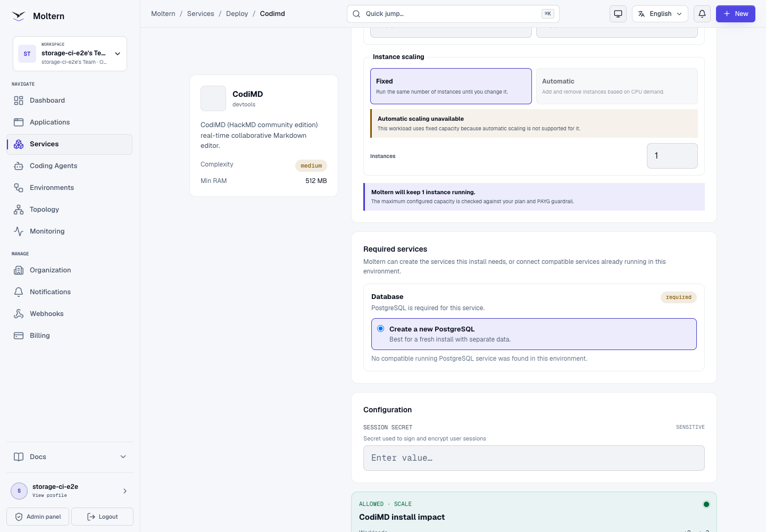Click the theme monitor icon in header
The image size is (766, 532).
coord(618,14)
